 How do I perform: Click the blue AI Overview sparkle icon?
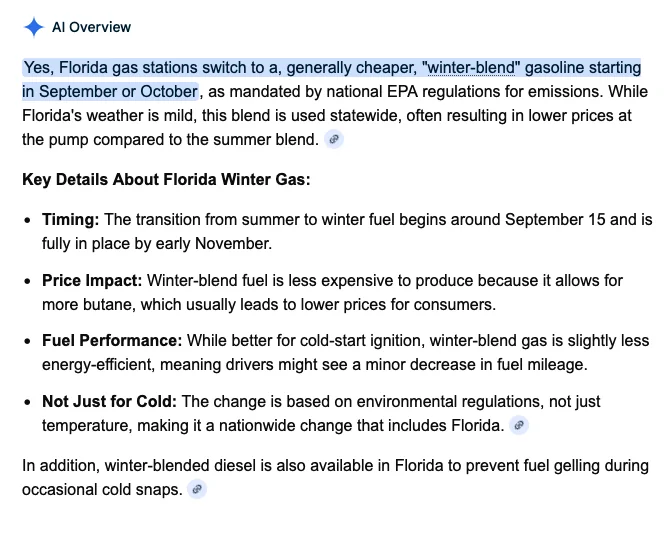[34, 27]
